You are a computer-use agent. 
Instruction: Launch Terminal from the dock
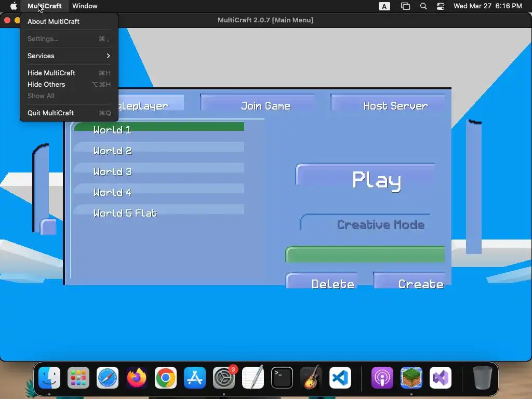(282, 378)
